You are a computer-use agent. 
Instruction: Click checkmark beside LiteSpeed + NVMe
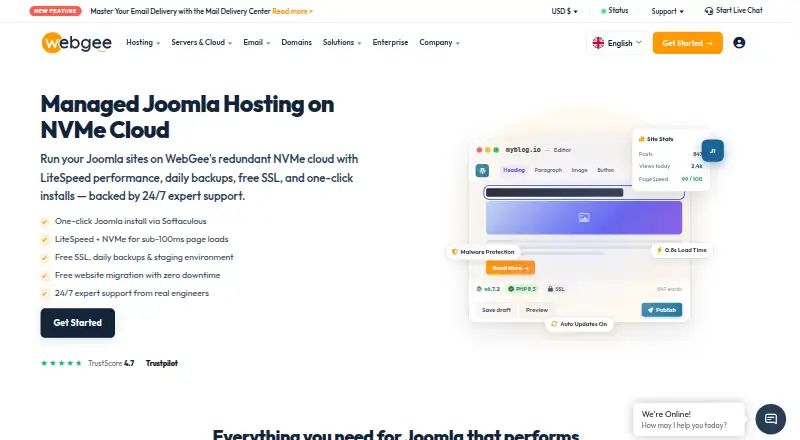point(45,239)
